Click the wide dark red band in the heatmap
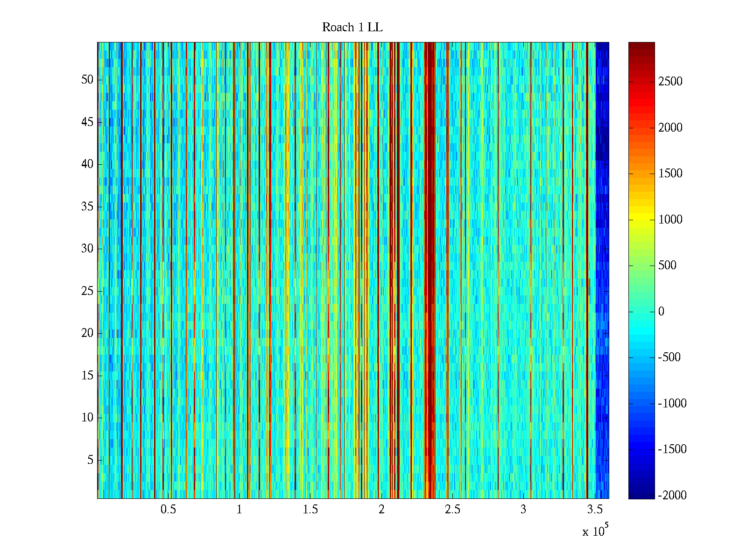The height and width of the screenshot is (560, 747). [430, 233]
